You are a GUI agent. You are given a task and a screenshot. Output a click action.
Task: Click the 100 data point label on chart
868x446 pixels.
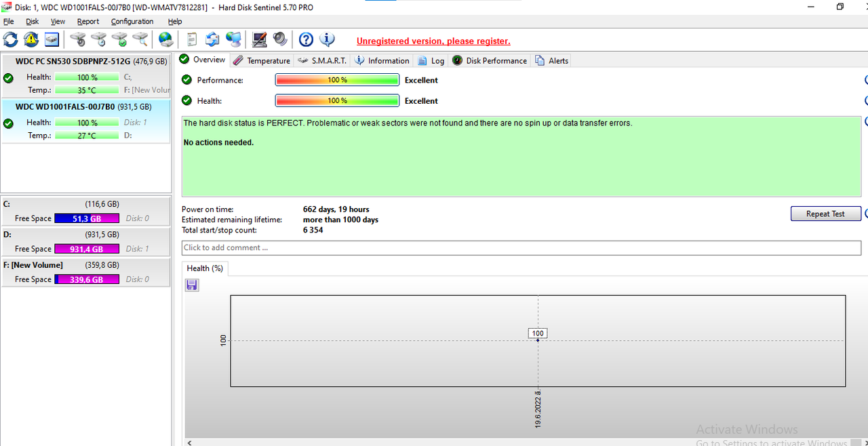(538, 333)
